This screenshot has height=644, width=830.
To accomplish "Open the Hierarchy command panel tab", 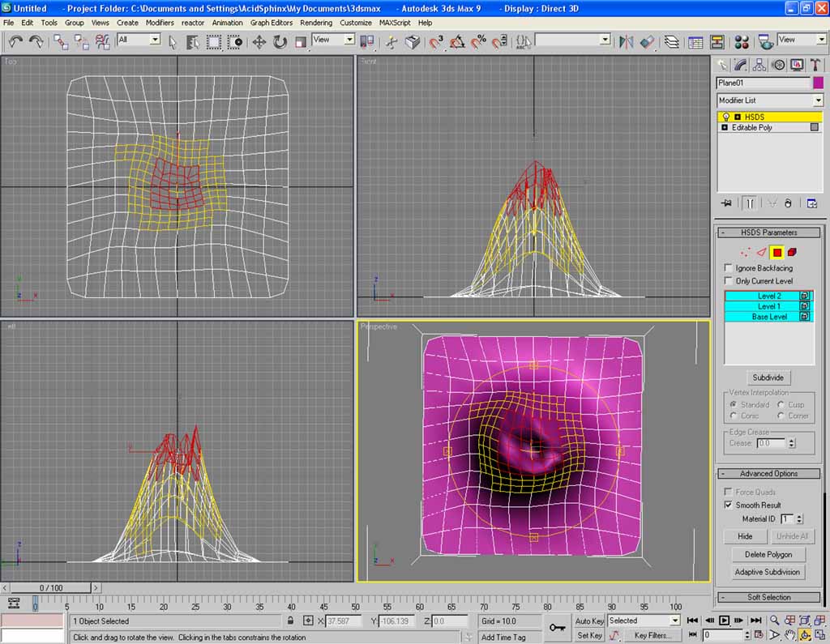I will click(x=759, y=65).
